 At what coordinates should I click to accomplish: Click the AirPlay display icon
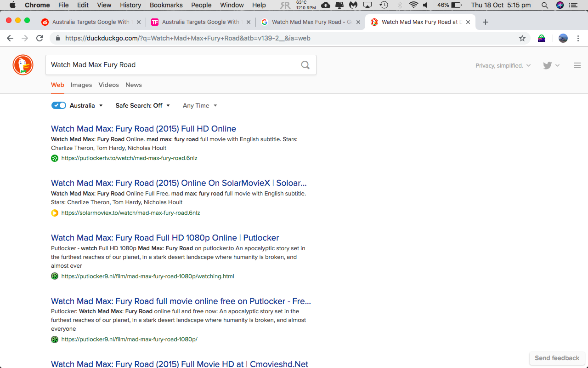pyautogui.click(x=367, y=5)
